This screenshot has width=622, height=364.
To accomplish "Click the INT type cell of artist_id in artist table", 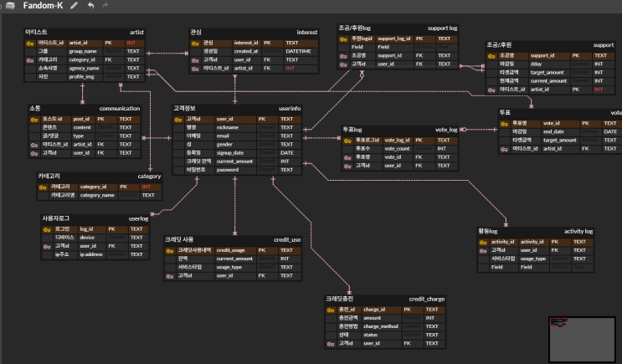I will tap(135, 43).
